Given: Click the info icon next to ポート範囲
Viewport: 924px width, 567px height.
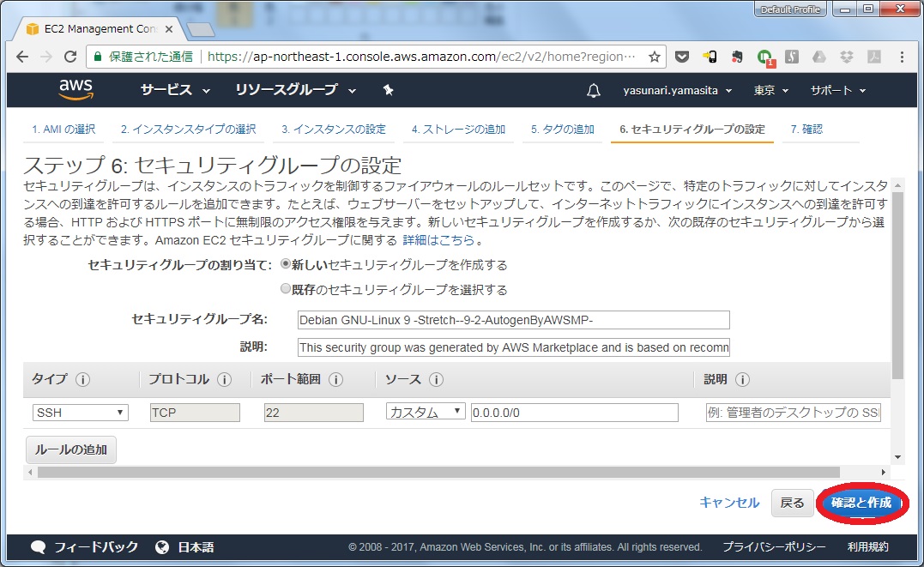Looking at the screenshot, I should point(336,379).
